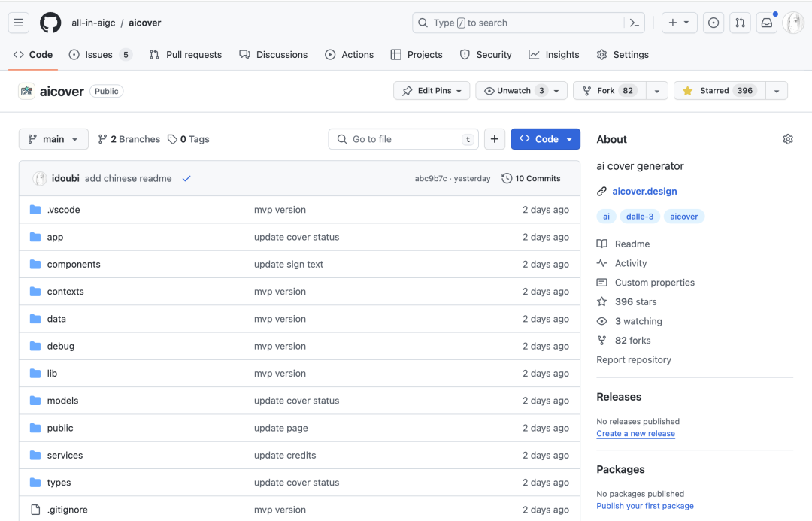Switch to the Projects tab

coord(417,54)
